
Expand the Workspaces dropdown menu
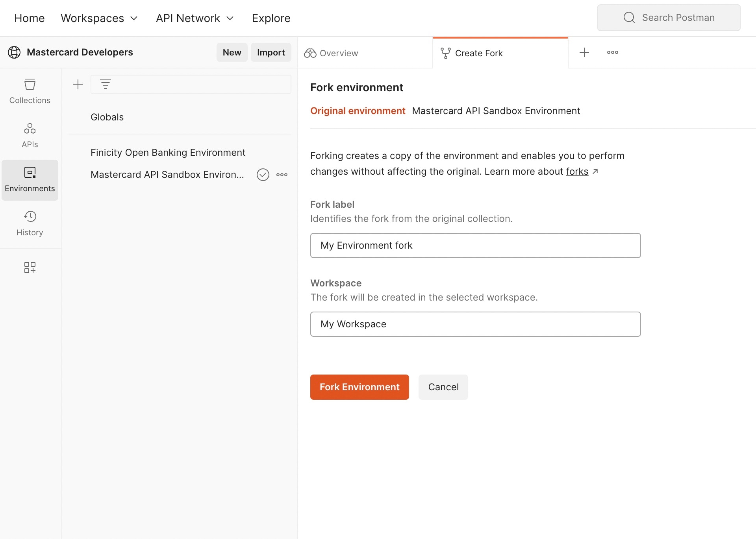[99, 18]
